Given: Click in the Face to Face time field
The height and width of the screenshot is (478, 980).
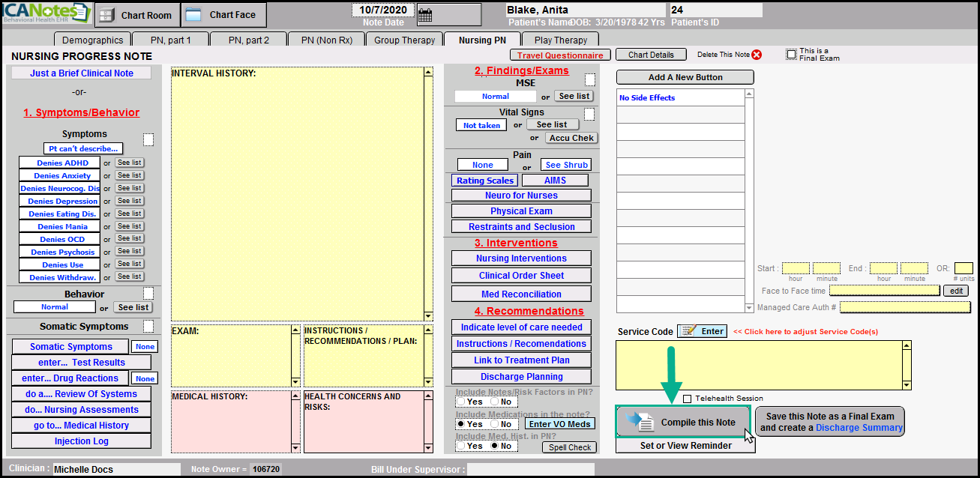Looking at the screenshot, I should coord(884,291).
